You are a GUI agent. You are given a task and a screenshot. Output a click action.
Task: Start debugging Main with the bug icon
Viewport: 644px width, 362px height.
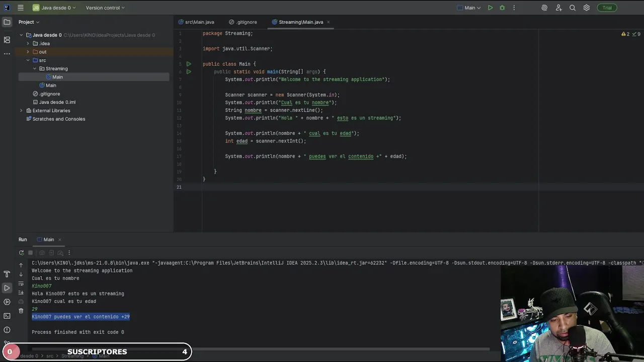click(x=502, y=8)
